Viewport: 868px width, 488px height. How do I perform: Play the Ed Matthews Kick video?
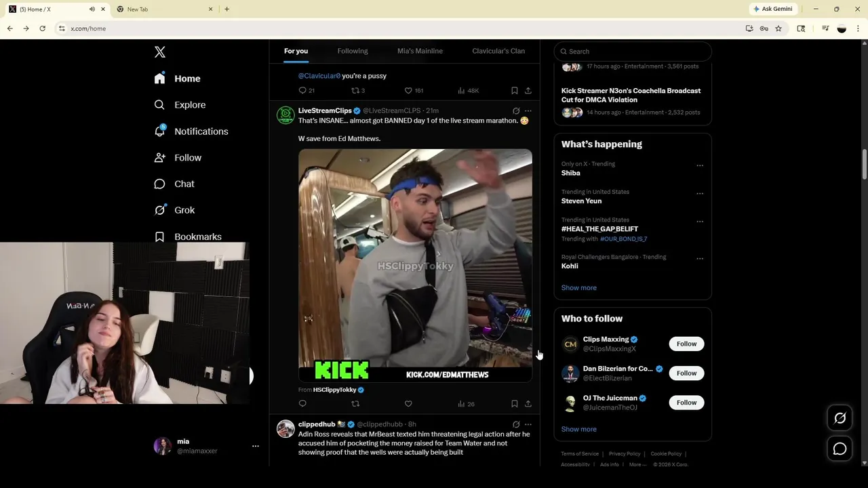coord(415,266)
